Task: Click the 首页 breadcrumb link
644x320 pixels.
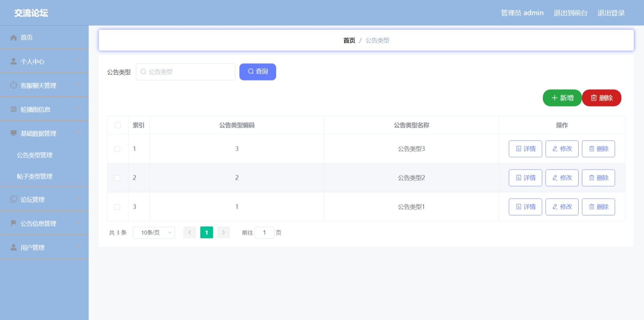Action: [349, 41]
